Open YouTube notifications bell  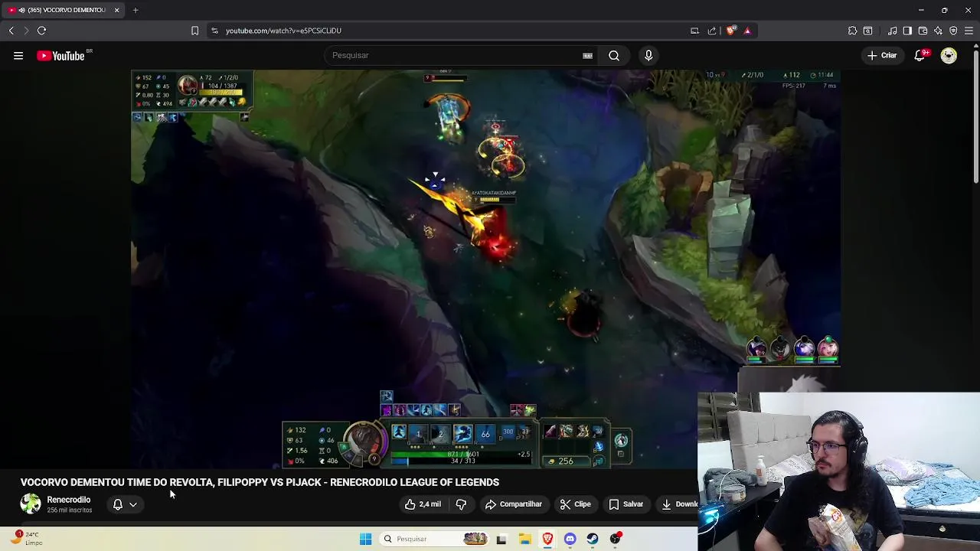point(920,55)
